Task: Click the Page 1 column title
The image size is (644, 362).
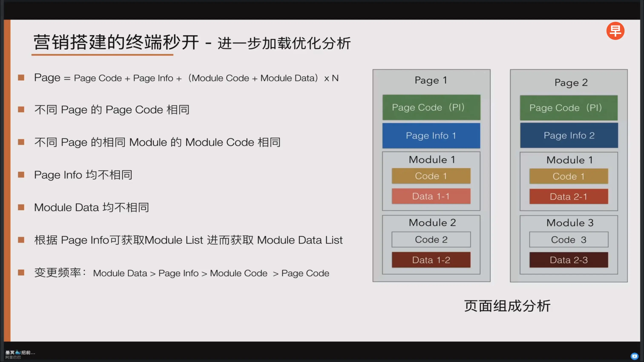Action: [x=431, y=80]
